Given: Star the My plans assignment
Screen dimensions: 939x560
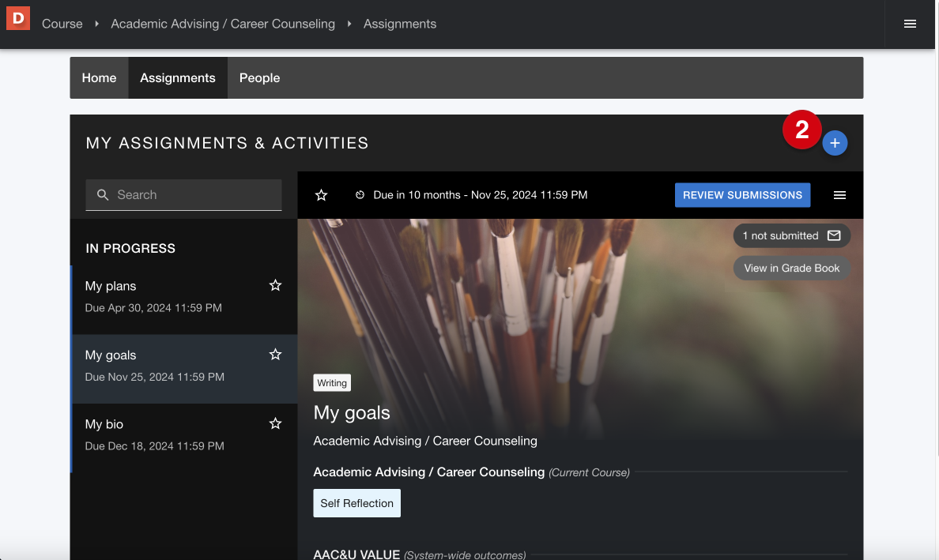Looking at the screenshot, I should click(x=275, y=285).
